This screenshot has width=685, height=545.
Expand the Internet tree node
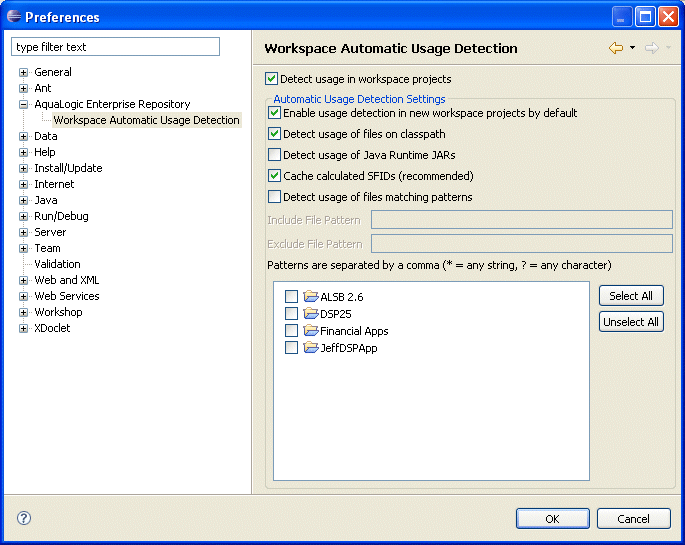click(24, 184)
